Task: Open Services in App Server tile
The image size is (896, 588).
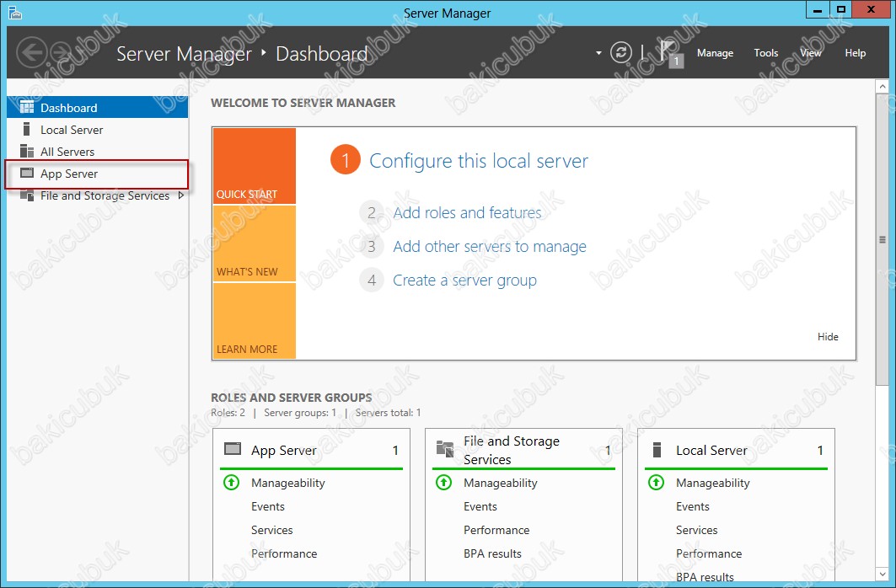Action: pos(272,530)
